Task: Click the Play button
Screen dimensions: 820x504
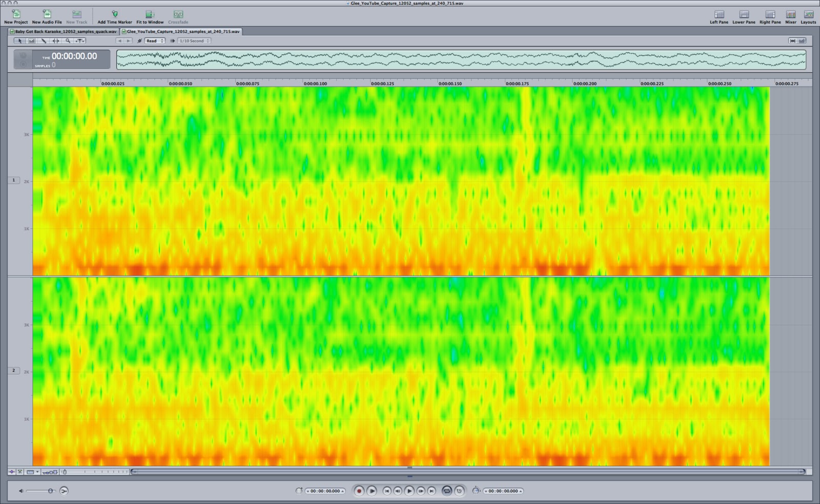Action: pos(409,491)
